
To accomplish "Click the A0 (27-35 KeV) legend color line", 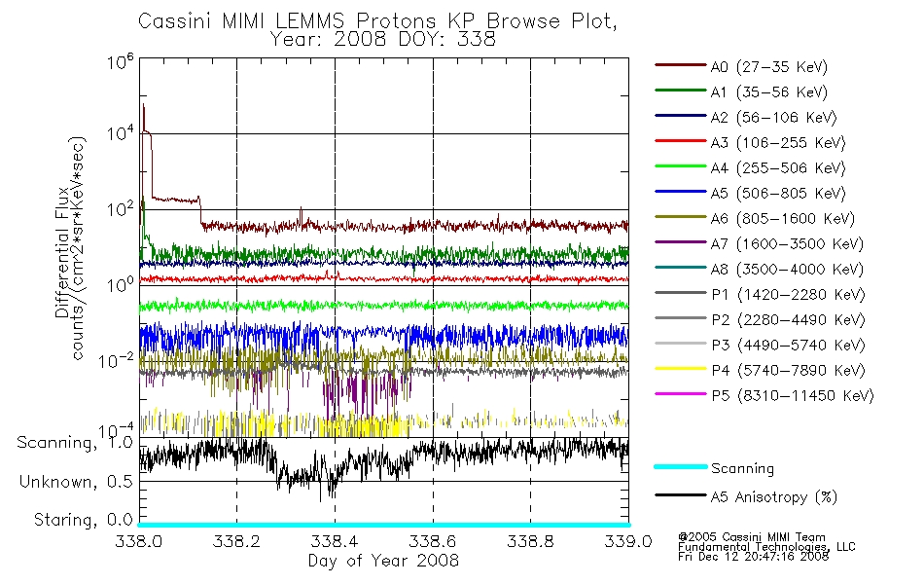I will click(x=680, y=65).
